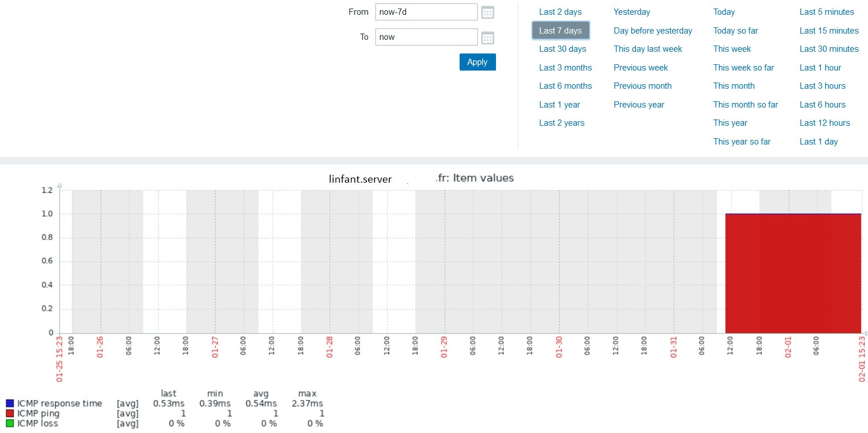
Task: Select the Yesterday time preset
Action: pos(631,12)
